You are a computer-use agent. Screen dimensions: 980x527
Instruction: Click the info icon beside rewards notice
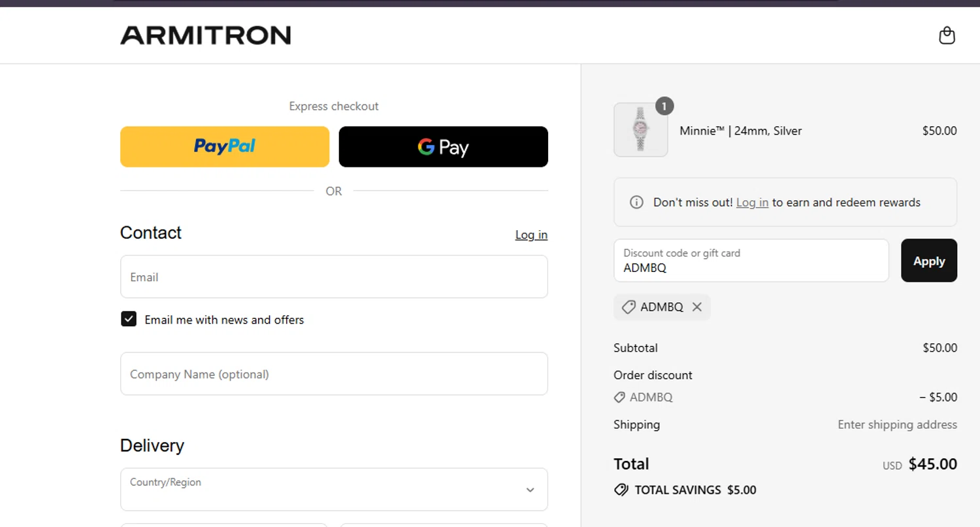(636, 203)
